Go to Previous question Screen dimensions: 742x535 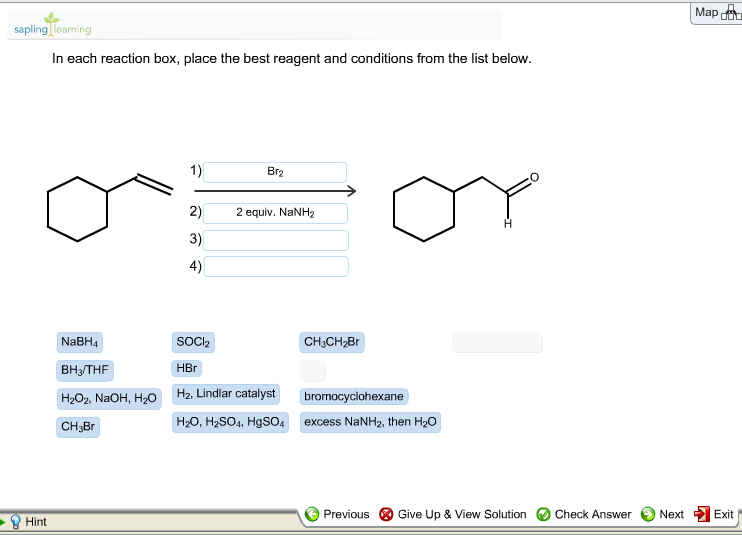[337, 514]
